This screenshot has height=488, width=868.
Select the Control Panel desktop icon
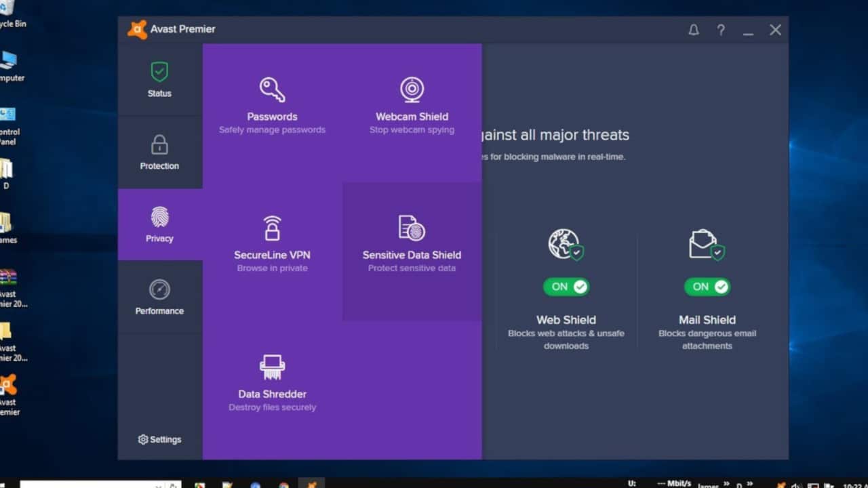point(8,125)
